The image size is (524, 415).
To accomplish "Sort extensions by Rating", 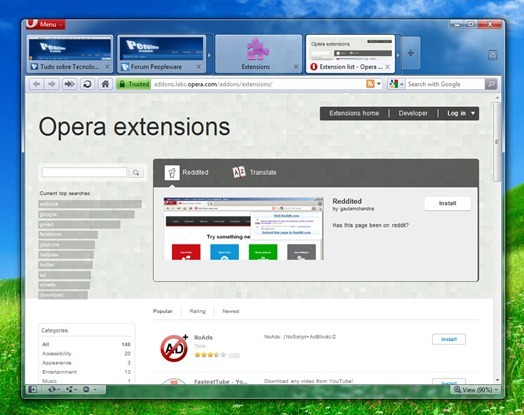I will 198,311.
